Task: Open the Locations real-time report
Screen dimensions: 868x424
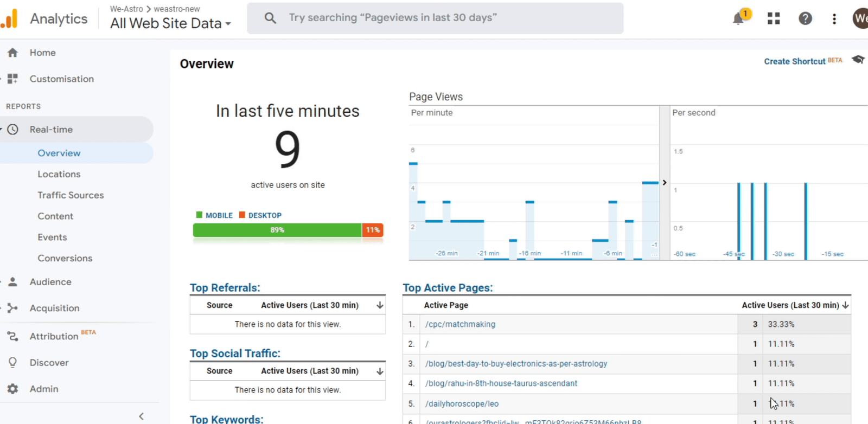Action: [59, 174]
